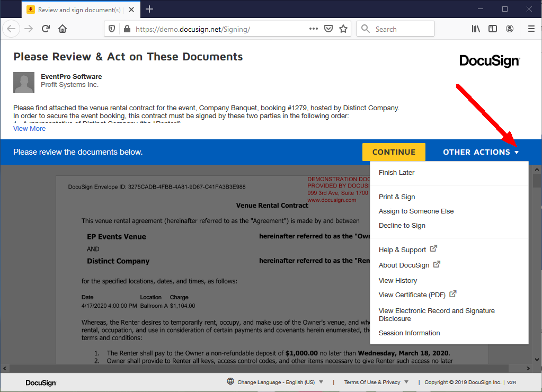This screenshot has width=542, height=392.
Task: Expand the Terms Of Use & Privacy arrow
Action: click(x=406, y=382)
